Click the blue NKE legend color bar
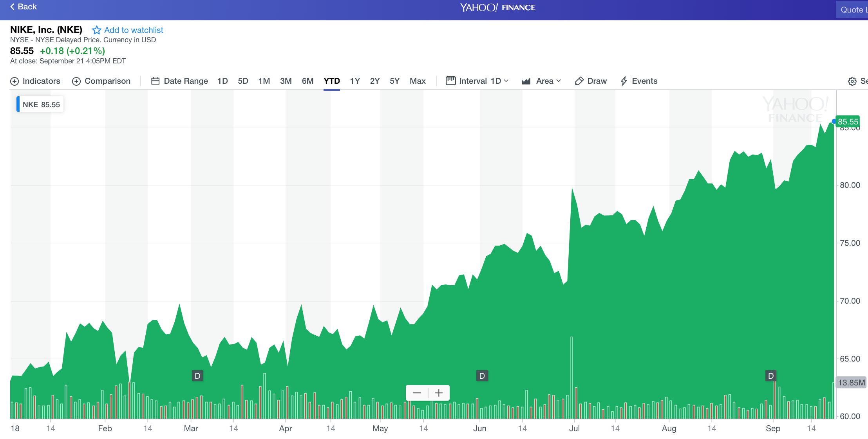 [x=18, y=104]
